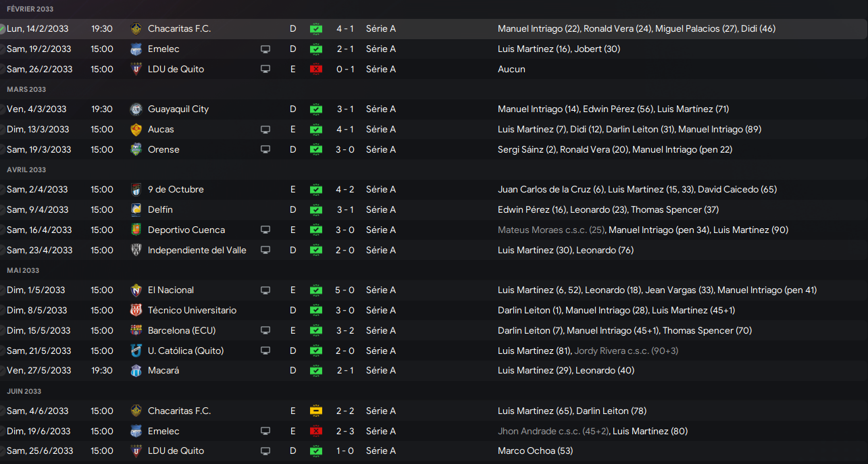Collapse the AVRIL 2033 month section header
The width and height of the screenshot is (868, 464).
[x=26, y=170]
